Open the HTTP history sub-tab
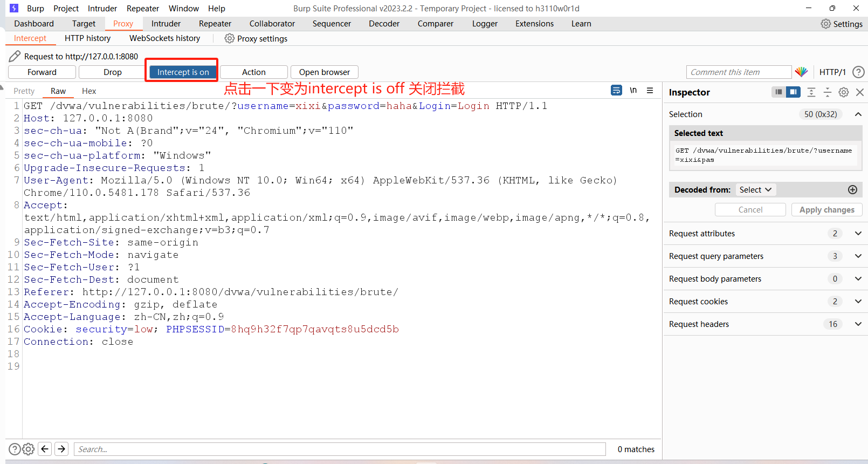 pos(87,38)
